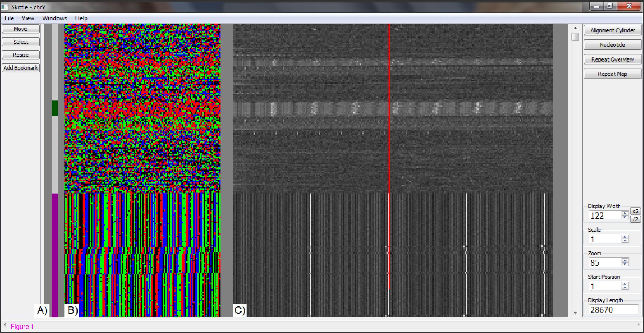The width and height of the screenshot is (644, 333).
Task: Choose the Resize tool button
Action: tap(21, 55)
